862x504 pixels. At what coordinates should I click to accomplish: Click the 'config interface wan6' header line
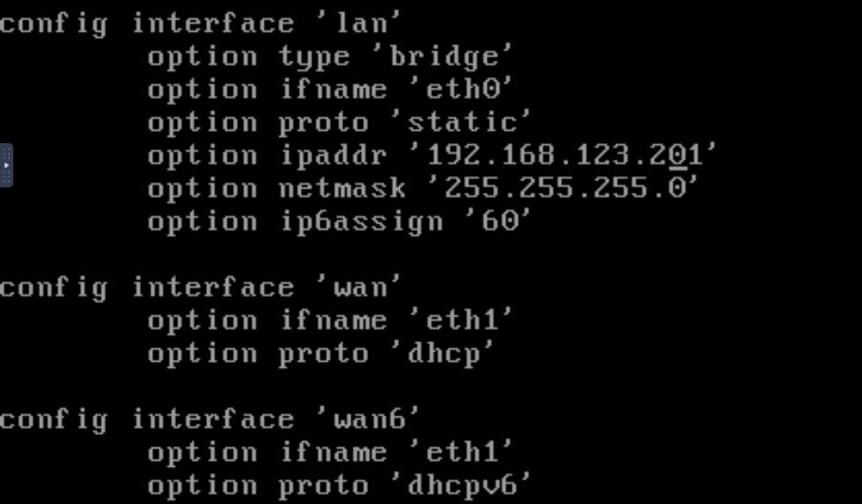[x=210, y=419]
